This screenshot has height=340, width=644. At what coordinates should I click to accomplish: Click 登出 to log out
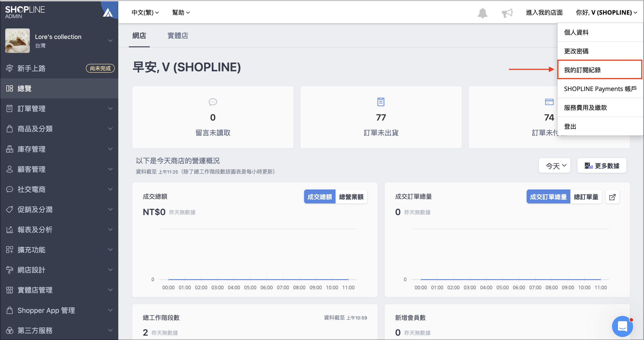(x=600, y=126)
